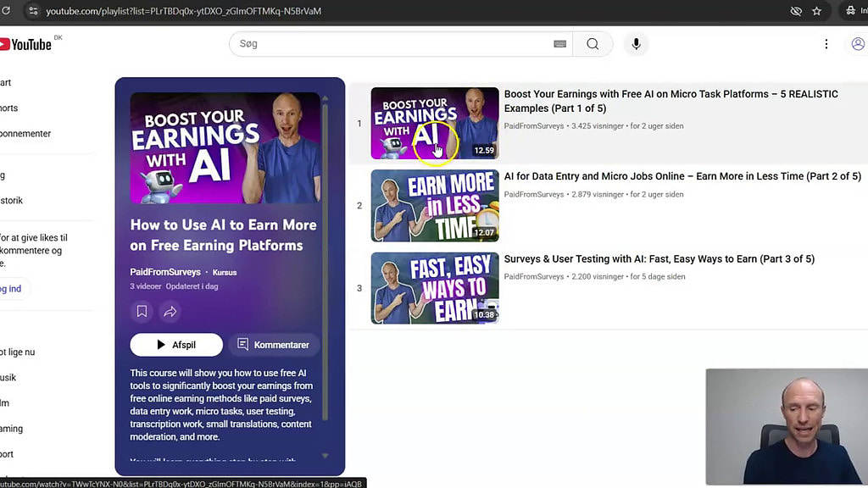Open Abonnementer in the sidebar
Viewport: 868px width, 488px height.
coord(25,133)
